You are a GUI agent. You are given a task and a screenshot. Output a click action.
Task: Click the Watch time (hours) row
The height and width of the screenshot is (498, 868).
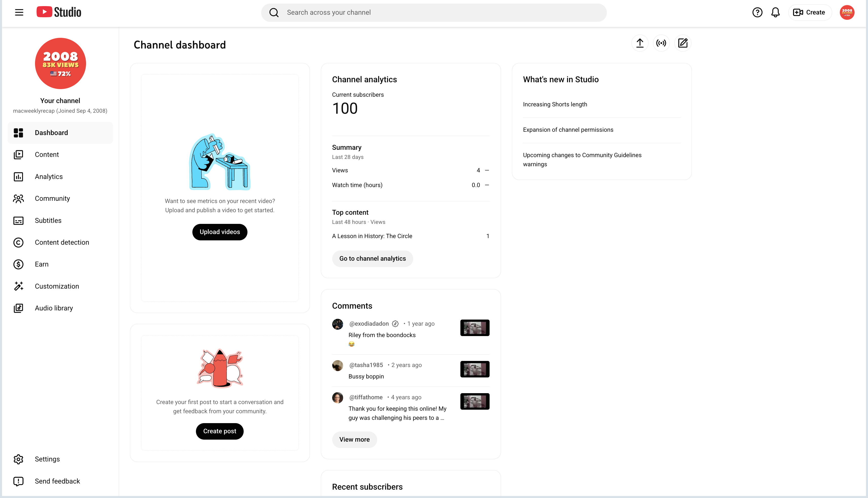[x=410, y=185]
